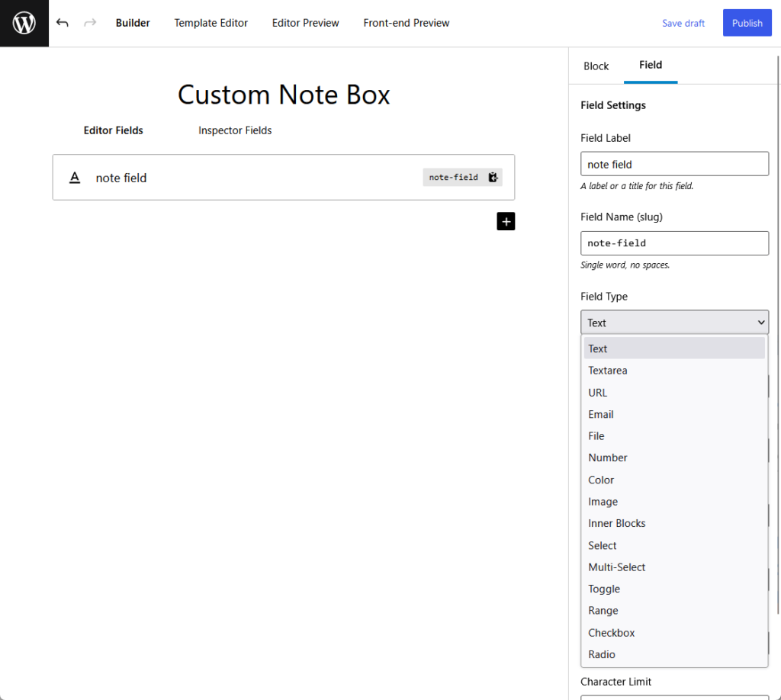Image resolution: width=781 pixels, height=700 pixels.
Task: Select the note field row
Action: coord(284,177)
